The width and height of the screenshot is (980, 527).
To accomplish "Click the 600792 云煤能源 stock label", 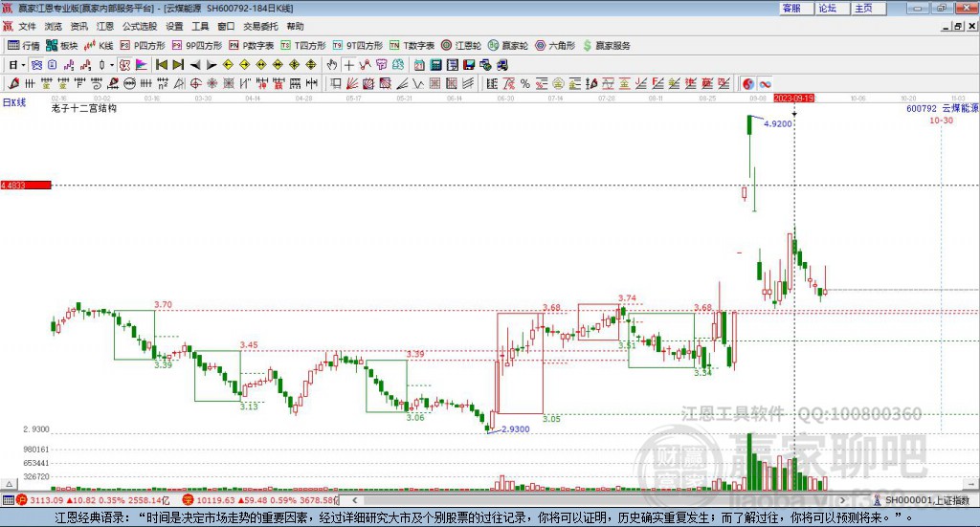I will [942, 109].
